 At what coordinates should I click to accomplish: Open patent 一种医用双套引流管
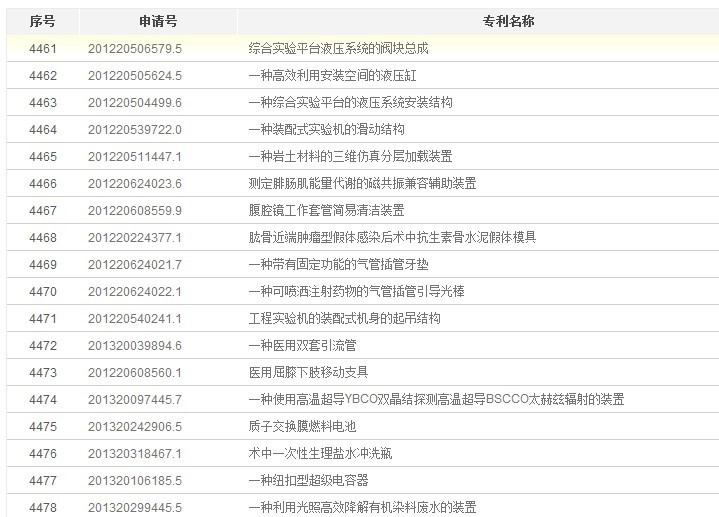302,345
